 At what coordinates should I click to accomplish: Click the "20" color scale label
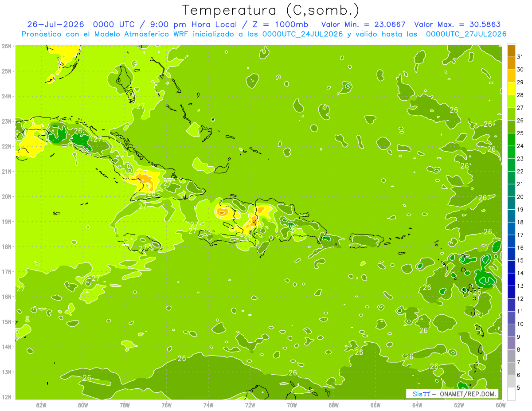[520, 197]
